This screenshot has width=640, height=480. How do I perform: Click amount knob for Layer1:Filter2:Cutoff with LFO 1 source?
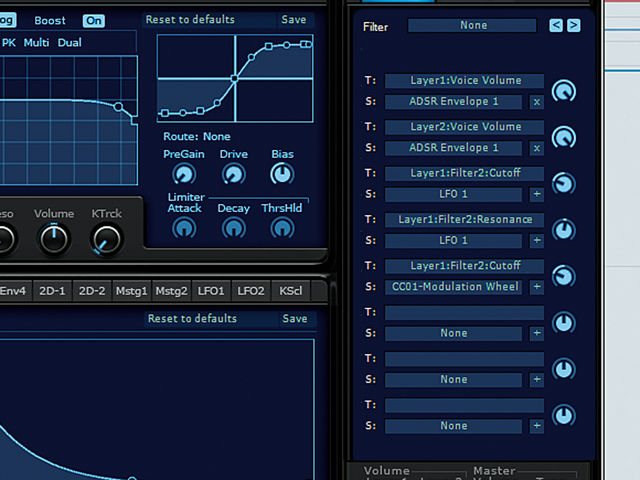tap(564, 183)
